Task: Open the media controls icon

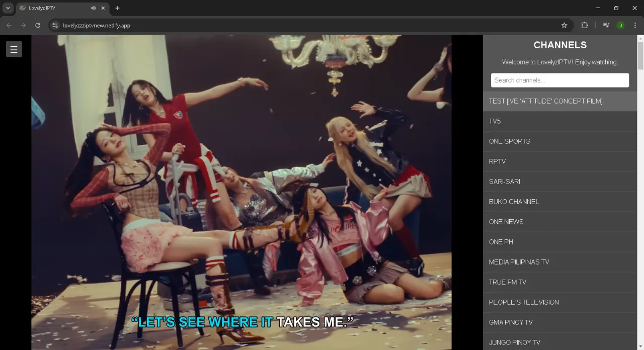Action: [606, 25]
